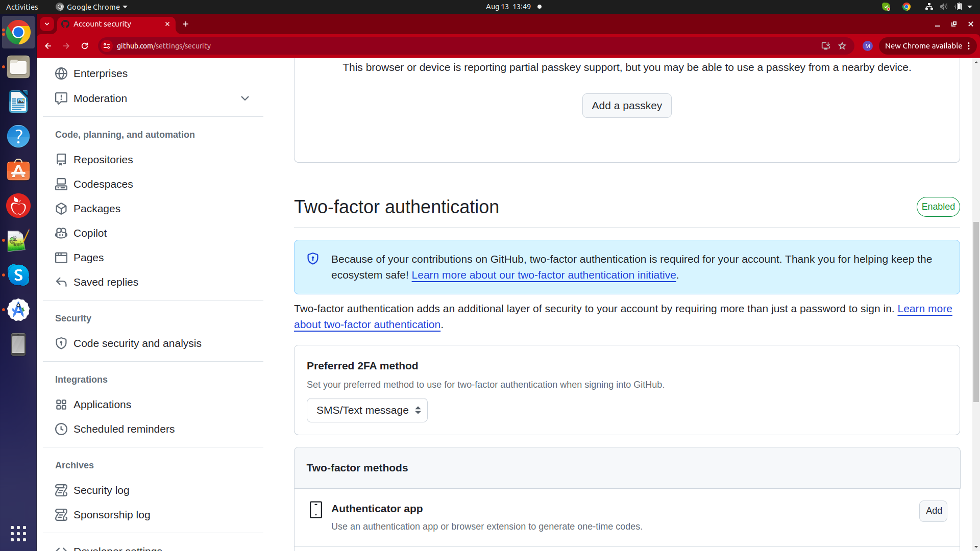This screenshot has width=980, height=551.
Task: Open two-factor authentication initiative link
Action: click(544, 275)
